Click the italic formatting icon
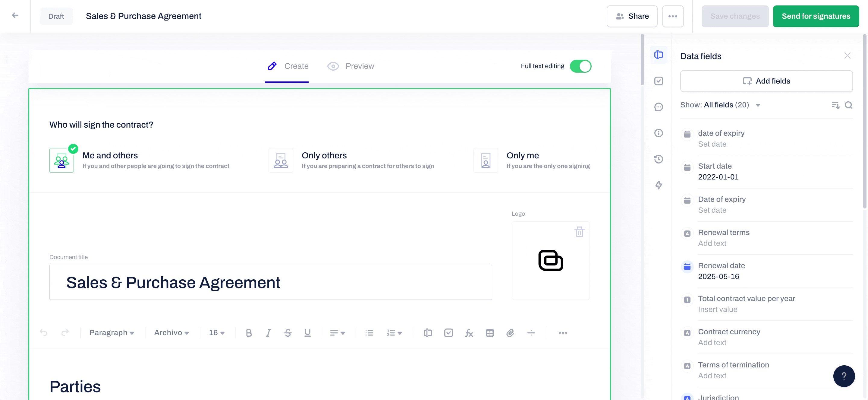The width and height of the screenshot is (868, 400). [x=268, y=332]
